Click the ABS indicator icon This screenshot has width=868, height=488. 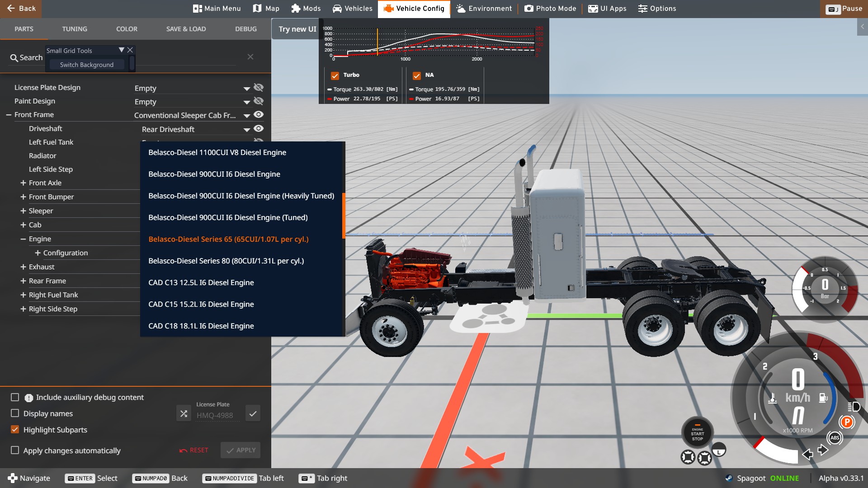tap(835, 438)
